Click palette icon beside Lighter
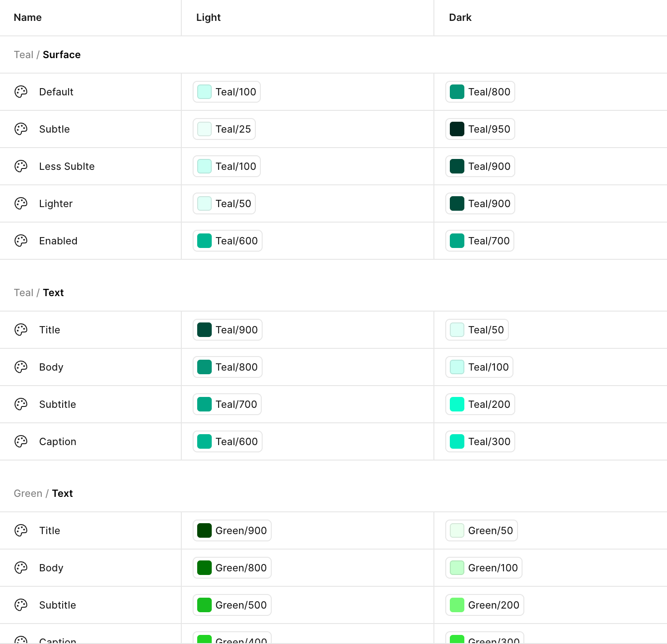The height and width of the screenshot is (644, 667). (x=21, y=203)
